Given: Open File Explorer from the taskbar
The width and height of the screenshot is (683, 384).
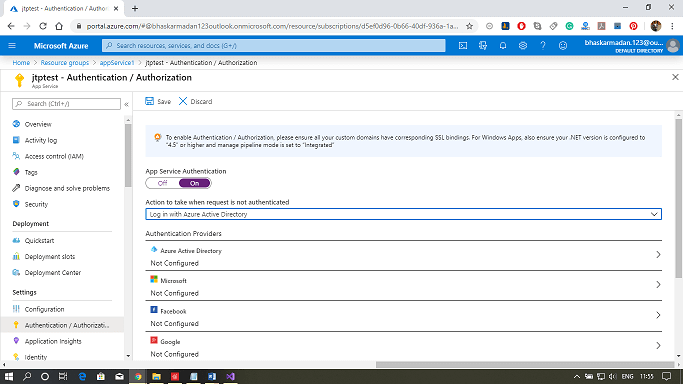Looking at the screenshot, I should click(156, 376).
